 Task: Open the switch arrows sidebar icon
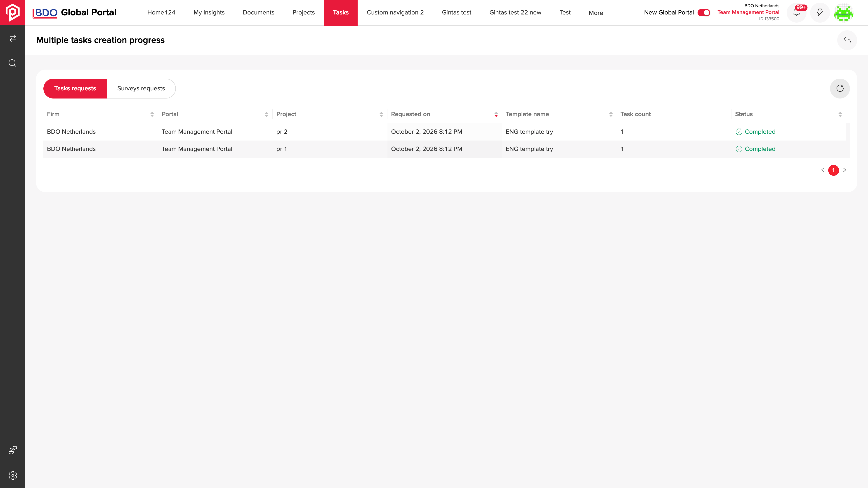pos(12,38)
